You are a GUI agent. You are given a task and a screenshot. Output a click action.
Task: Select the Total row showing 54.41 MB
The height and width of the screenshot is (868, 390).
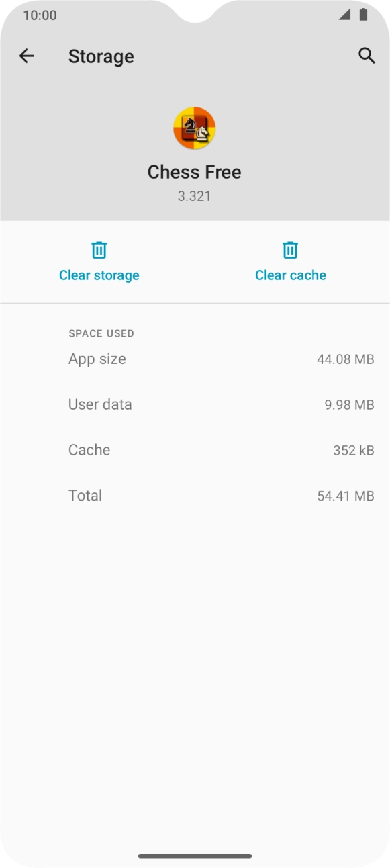pos(195,495)
